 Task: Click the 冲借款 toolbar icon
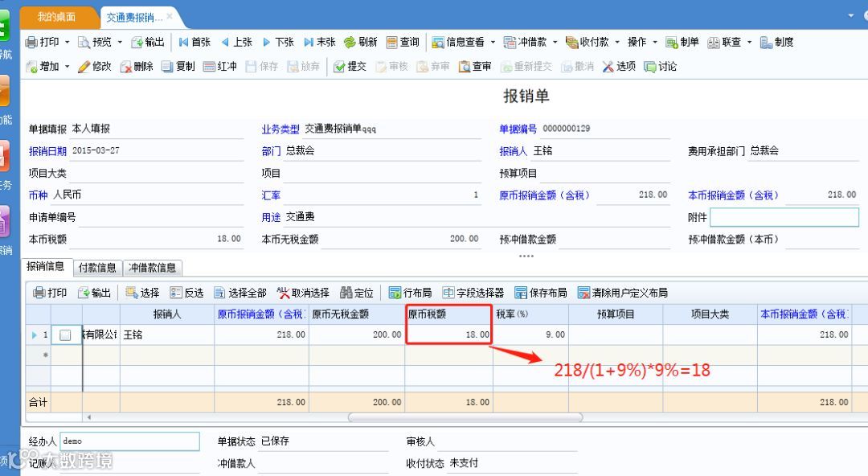click(x=510, y=42)
